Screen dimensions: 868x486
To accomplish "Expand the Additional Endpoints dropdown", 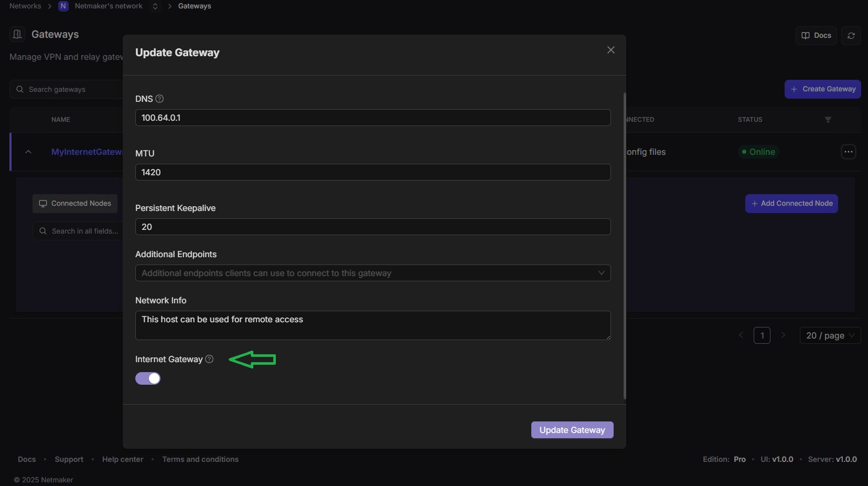I will 373,273.
